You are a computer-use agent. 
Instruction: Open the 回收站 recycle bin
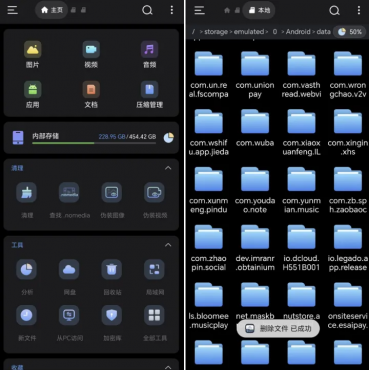[112, 277]
